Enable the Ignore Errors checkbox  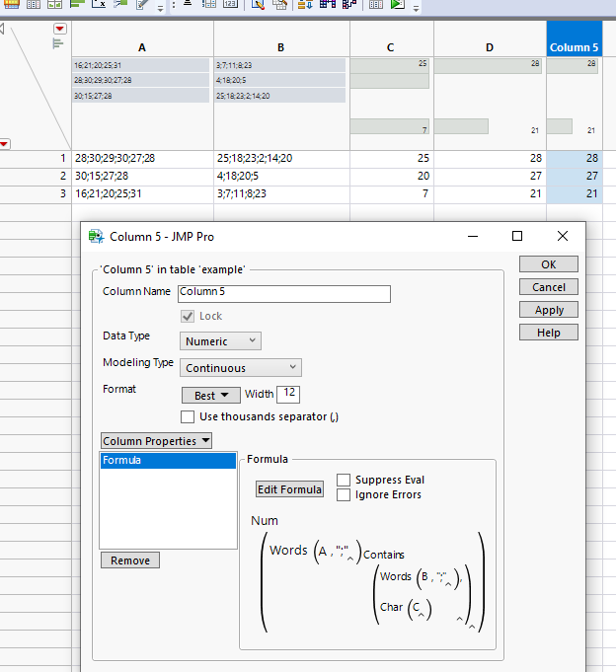[344, 494]
